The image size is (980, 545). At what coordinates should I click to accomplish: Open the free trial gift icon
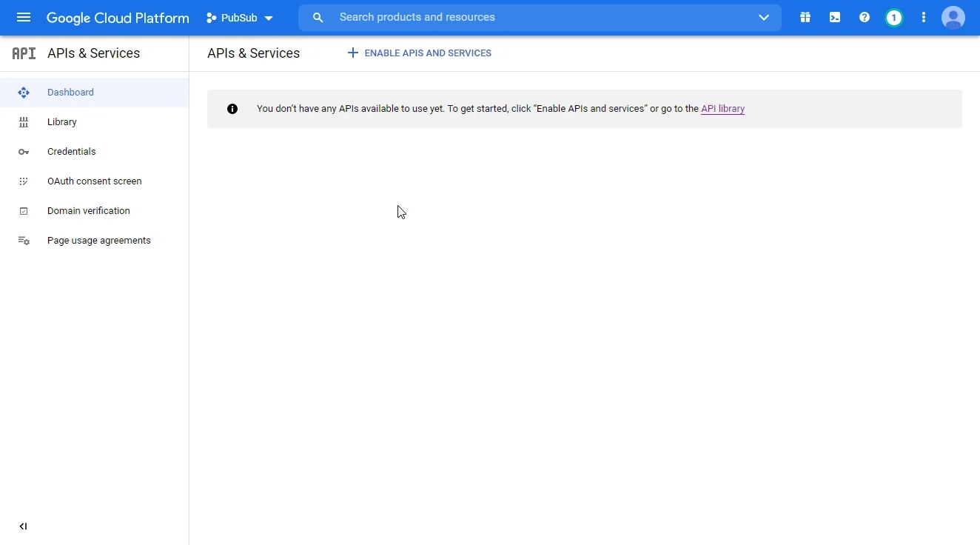pos(805,17)
